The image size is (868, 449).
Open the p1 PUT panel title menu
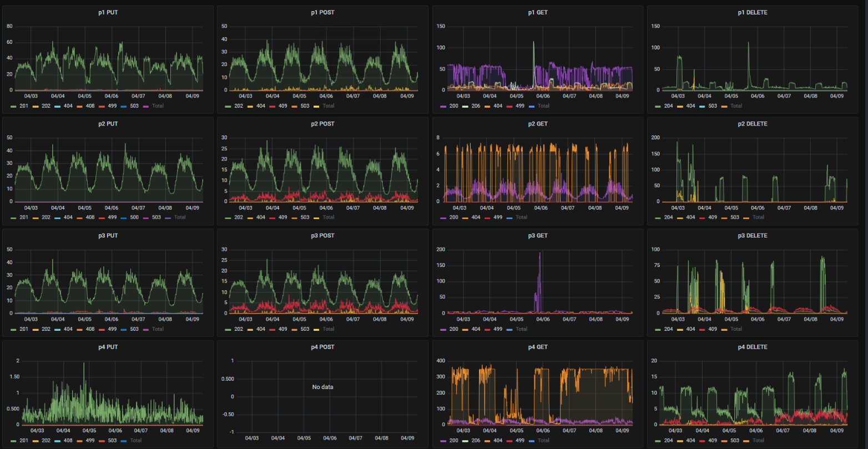click(x=108, y=12)
